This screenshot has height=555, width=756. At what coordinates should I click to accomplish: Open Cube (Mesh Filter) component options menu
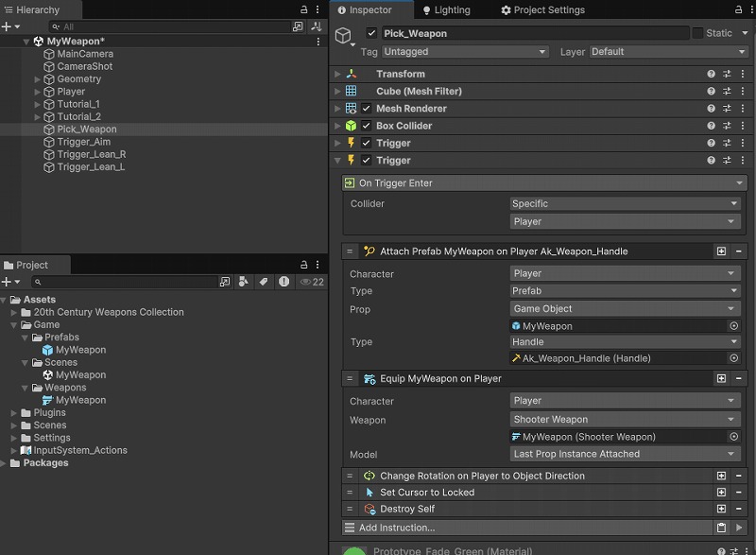(743, 91)
